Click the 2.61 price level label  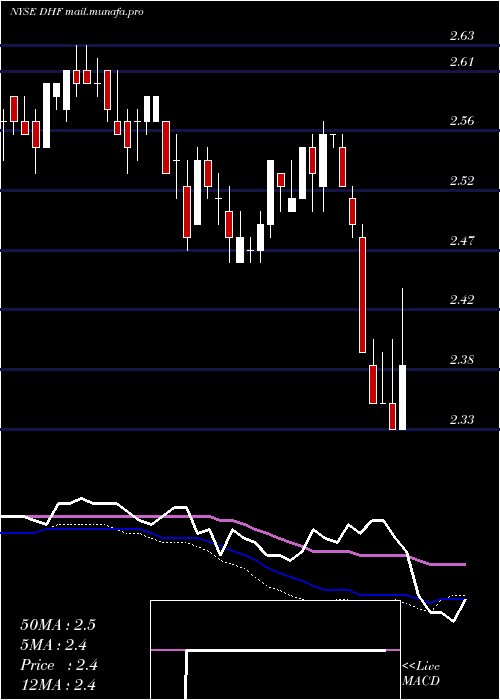pos(462,62)
